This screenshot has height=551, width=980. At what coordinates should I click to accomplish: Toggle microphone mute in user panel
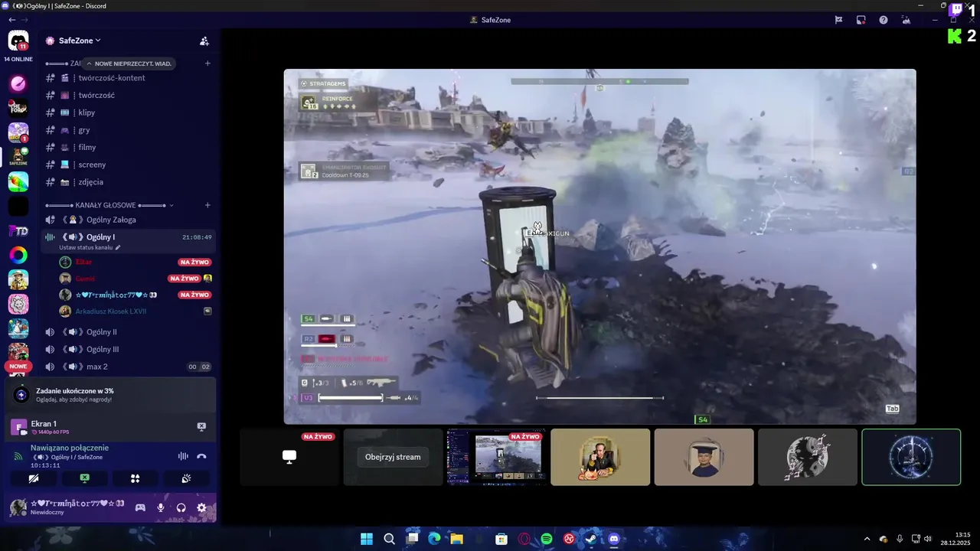click(161, 507)
